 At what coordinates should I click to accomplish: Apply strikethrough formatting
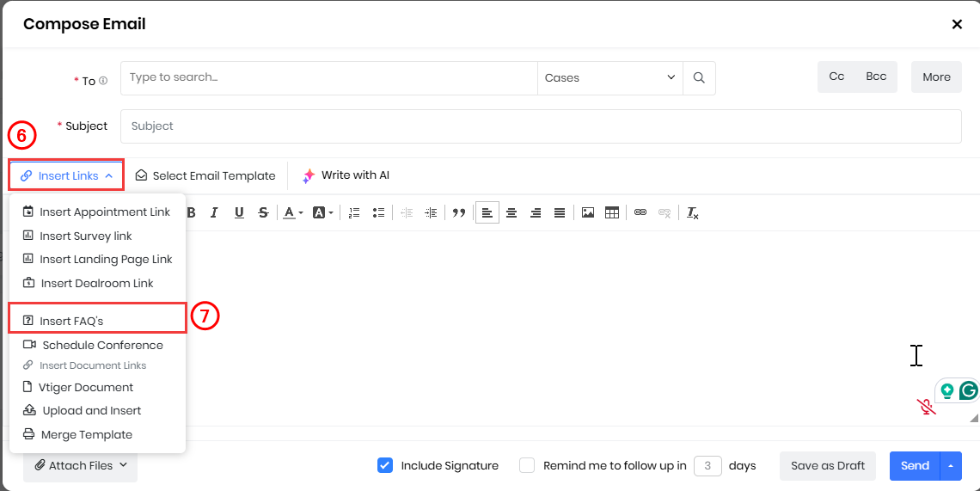(263, 212)
